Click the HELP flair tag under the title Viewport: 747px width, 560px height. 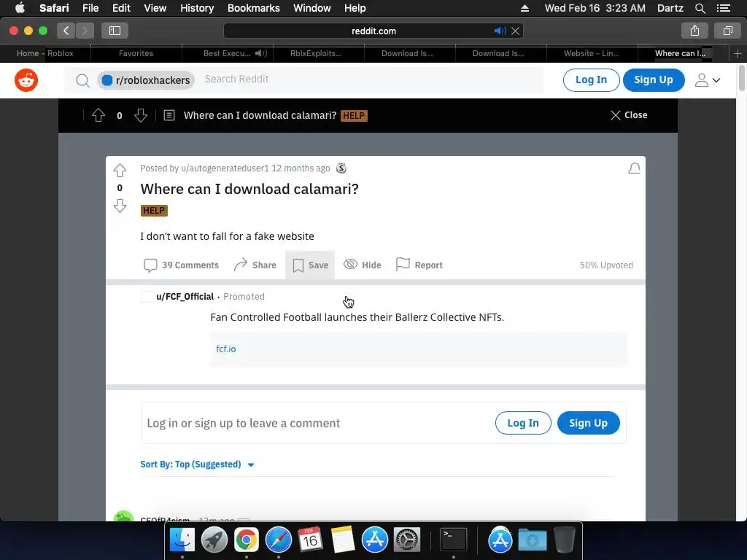point(154,211)
